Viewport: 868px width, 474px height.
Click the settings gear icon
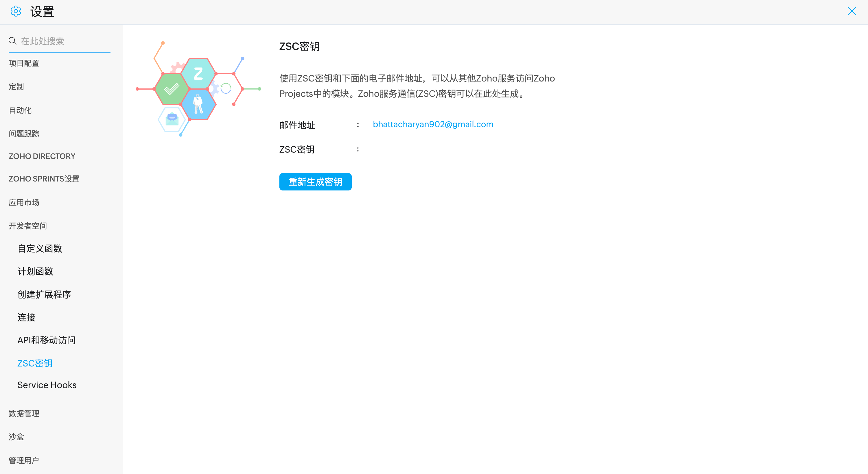16,12
